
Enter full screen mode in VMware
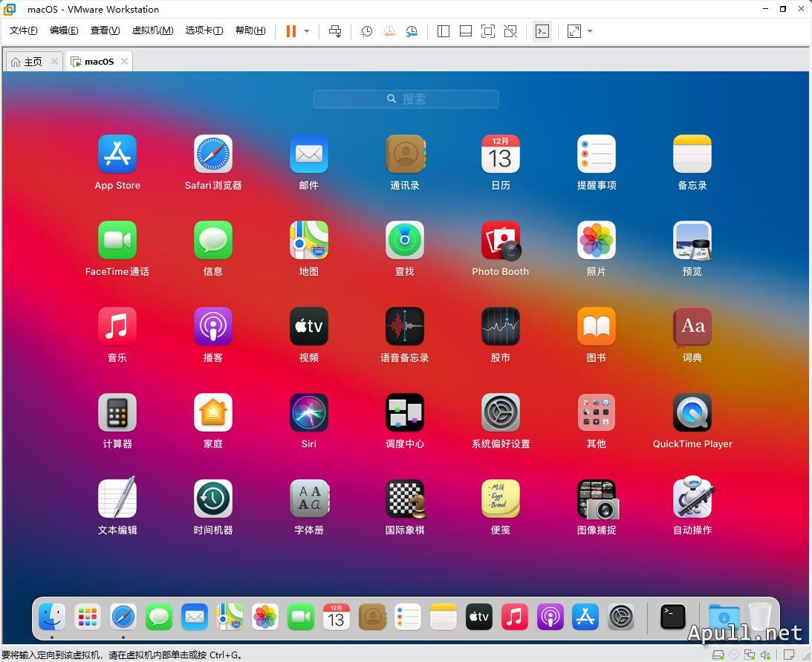[x=488, y=31]
